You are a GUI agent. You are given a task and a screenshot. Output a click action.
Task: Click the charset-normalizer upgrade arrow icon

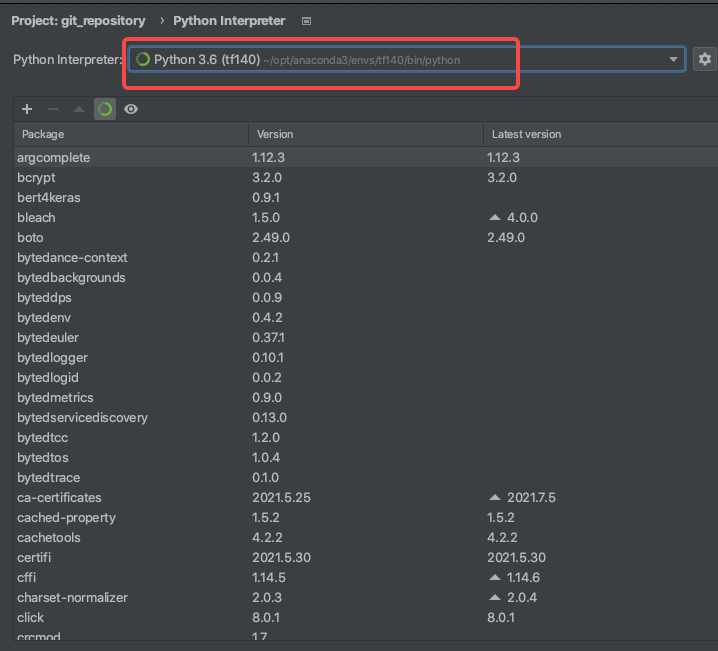(x=494, y=597)
